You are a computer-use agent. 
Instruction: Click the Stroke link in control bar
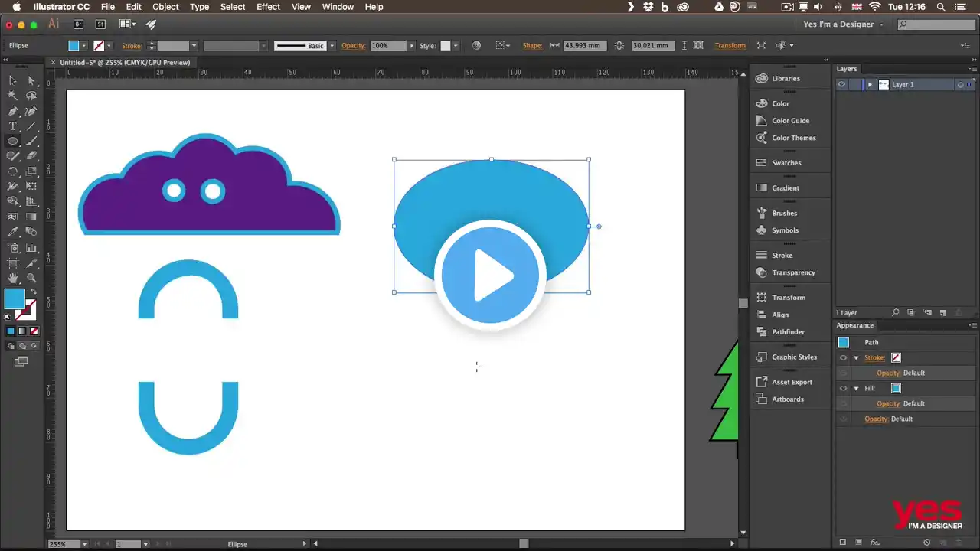coord(132,46)
